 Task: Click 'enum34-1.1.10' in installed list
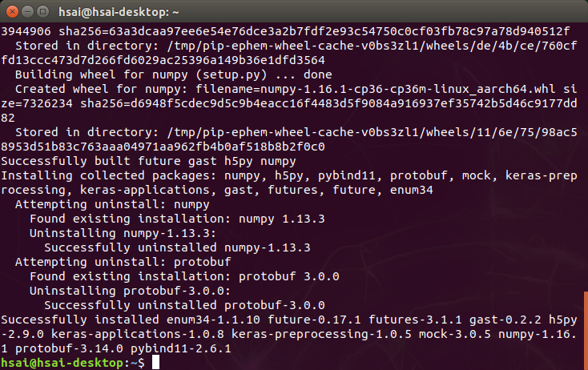(213, 320)
